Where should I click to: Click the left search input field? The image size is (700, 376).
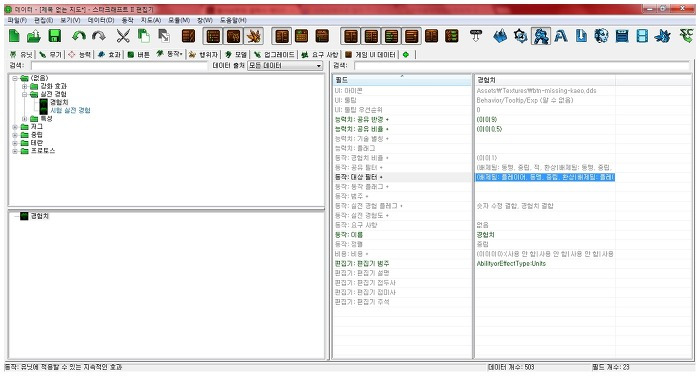tap(119, 66)
